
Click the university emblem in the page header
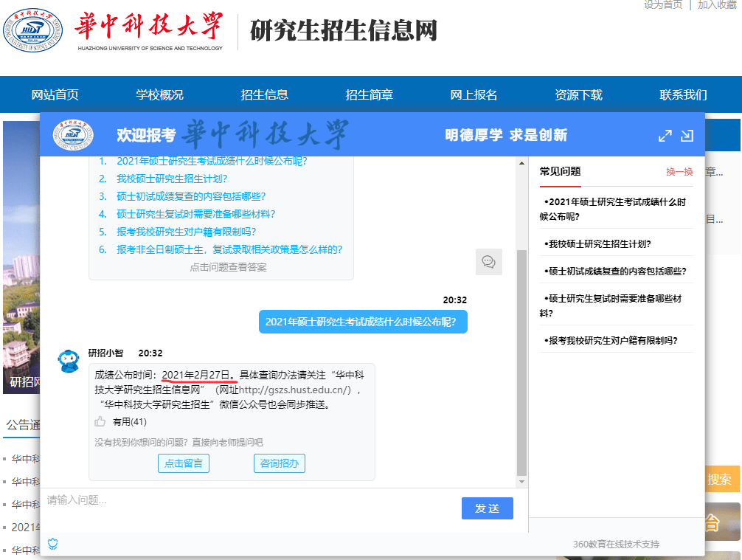click(x=32, y=30)
